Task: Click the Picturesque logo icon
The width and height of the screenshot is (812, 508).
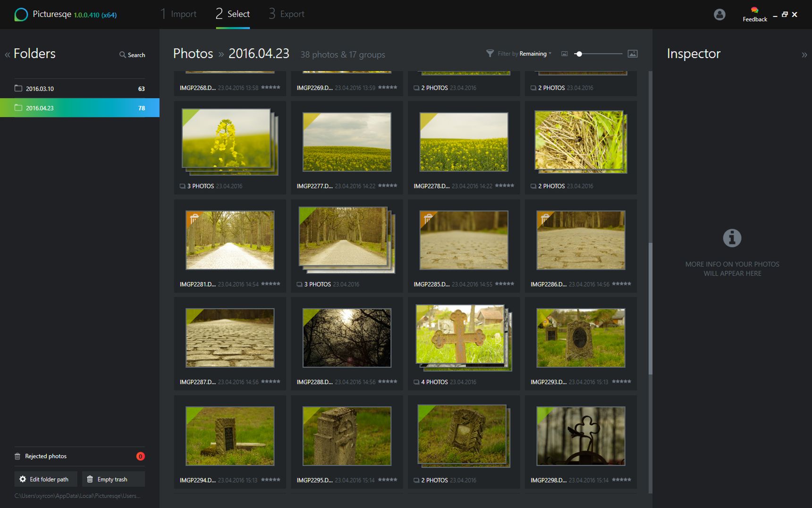Action: pos(21,15)
